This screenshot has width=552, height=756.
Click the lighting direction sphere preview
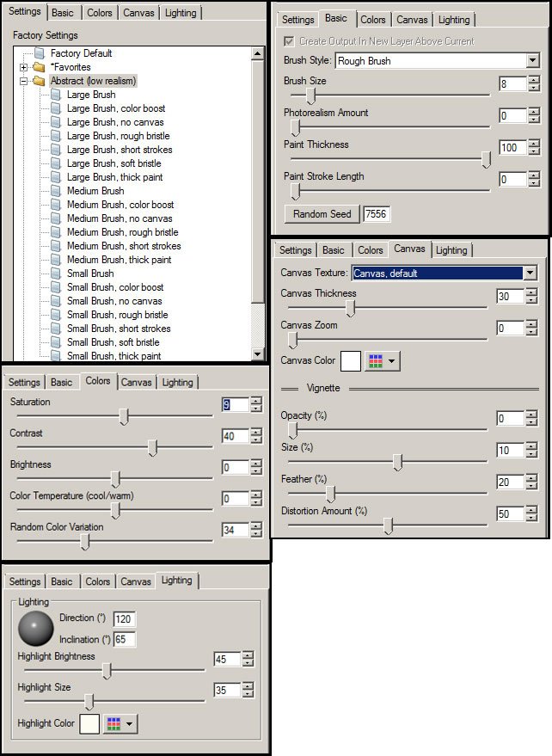(35, 629)
